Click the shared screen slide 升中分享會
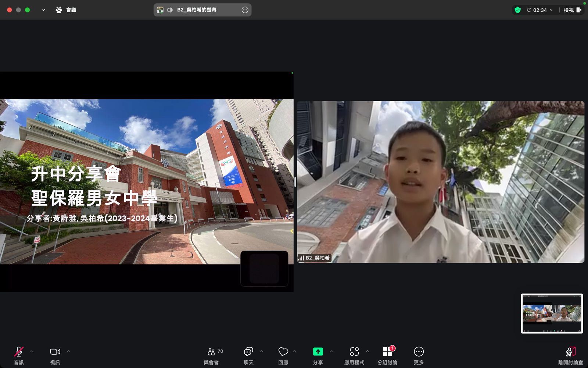The image size is (588, 368). [x=147, y=182]
